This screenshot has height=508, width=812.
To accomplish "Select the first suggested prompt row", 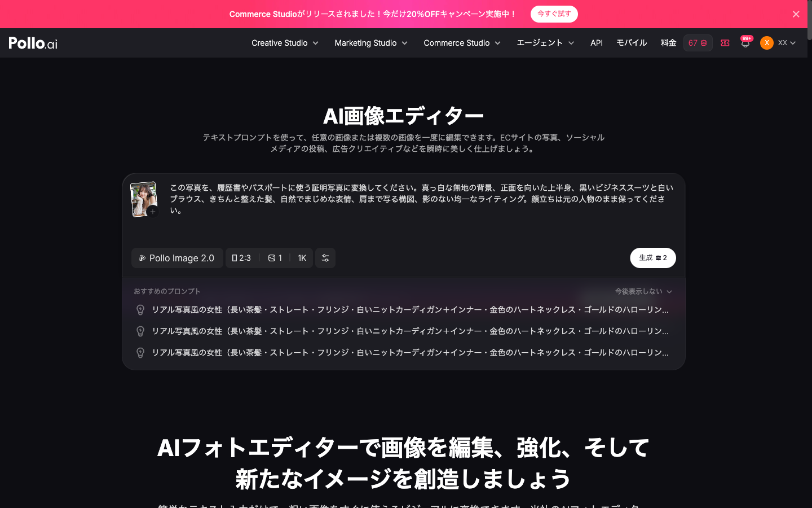I will click(404, 310).
